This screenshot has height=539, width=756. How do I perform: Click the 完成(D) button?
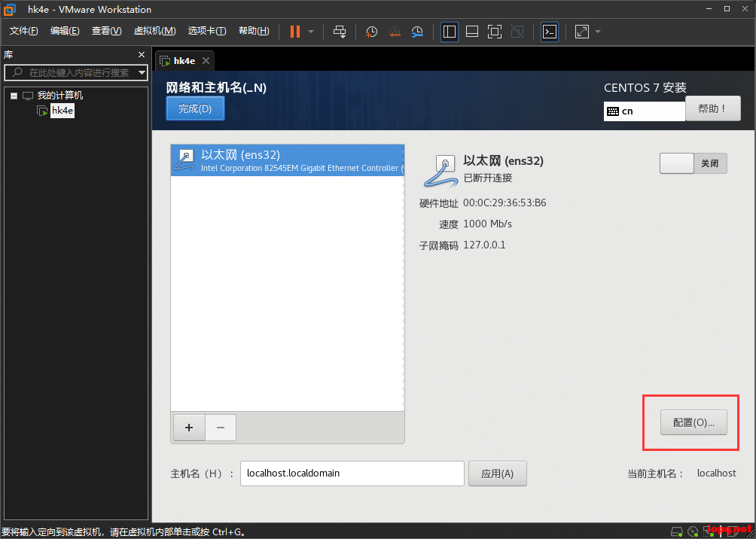coord(194,108)
